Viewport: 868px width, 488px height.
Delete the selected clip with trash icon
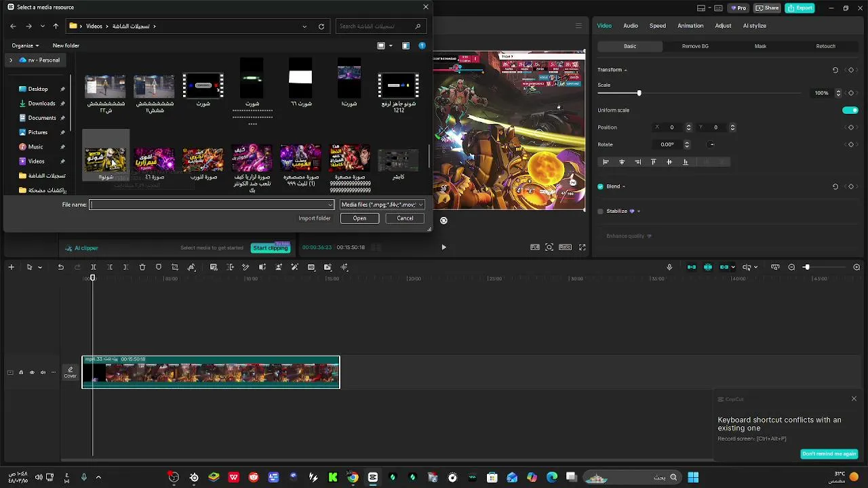pyautogui.click(x=142, y=267)
